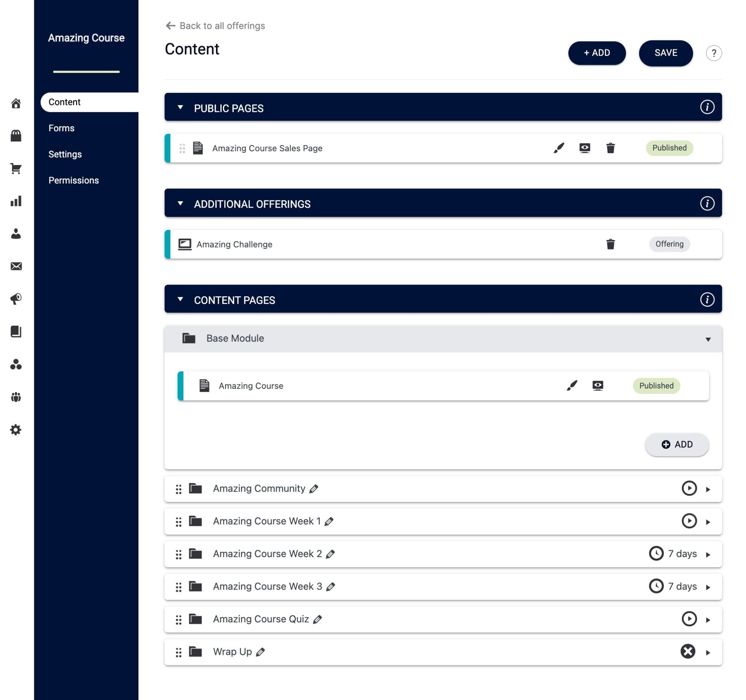Screen dimensions: 746x700
Task: Edit the Amazing Course Sales Page with the brush icon
Action: tap(559, 148)
